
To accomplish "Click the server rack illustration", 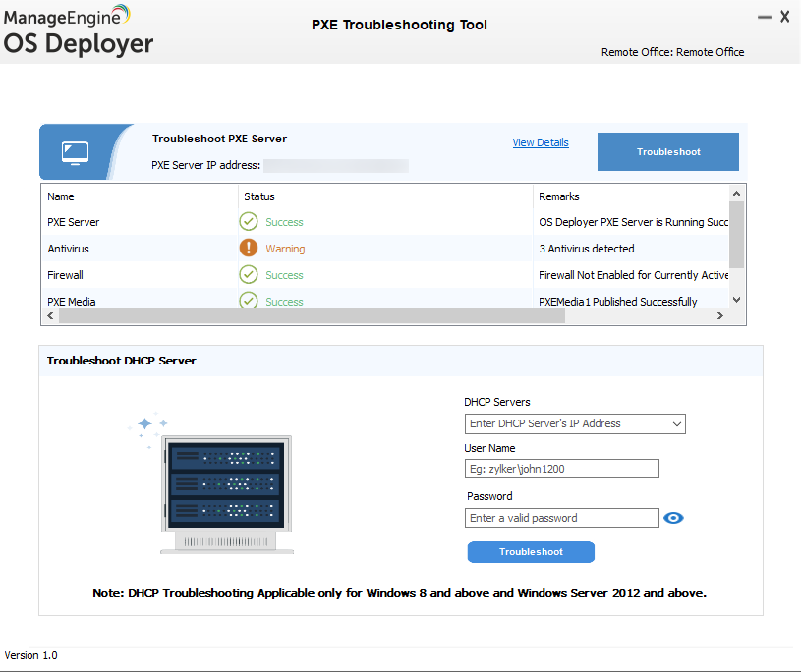I will (227, 486).
